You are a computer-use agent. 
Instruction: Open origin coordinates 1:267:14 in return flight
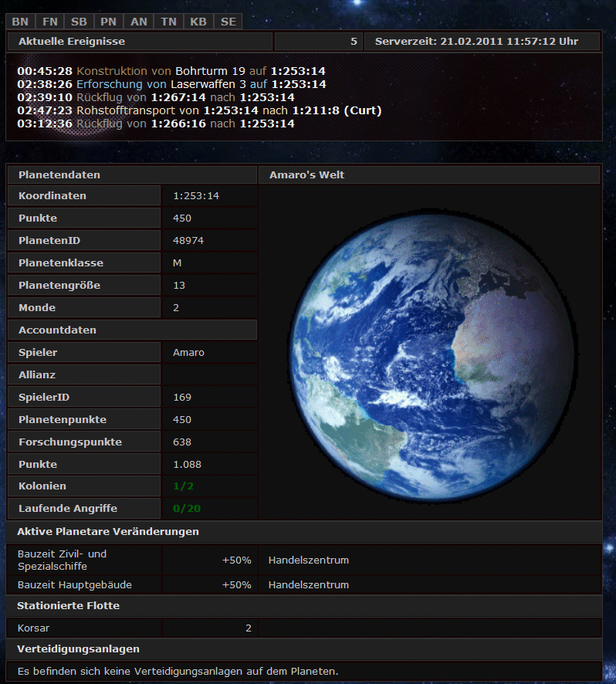point(178,97)
